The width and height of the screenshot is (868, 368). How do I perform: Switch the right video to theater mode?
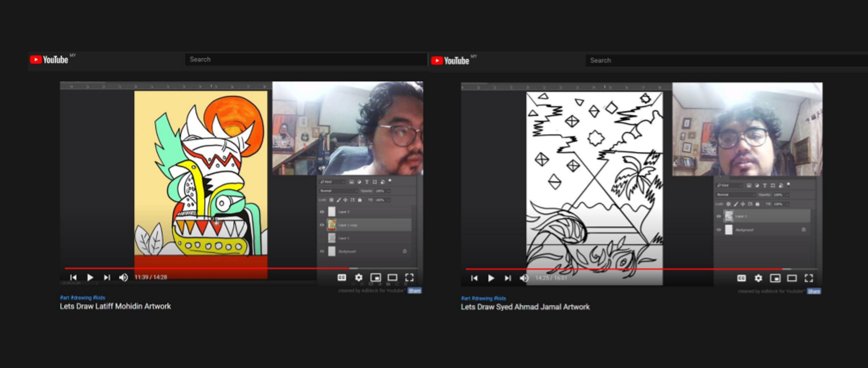pyautogui.click(x=792, y=278)
